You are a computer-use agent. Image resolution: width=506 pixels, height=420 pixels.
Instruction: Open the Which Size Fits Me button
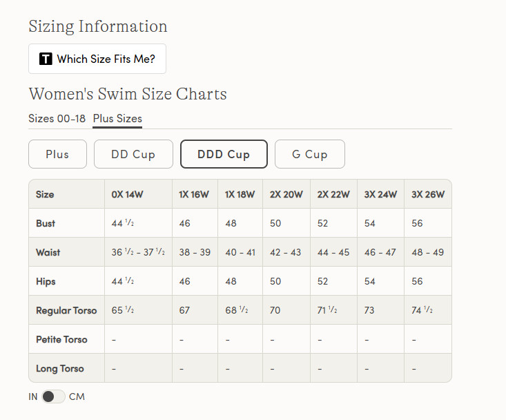(97, 59)
